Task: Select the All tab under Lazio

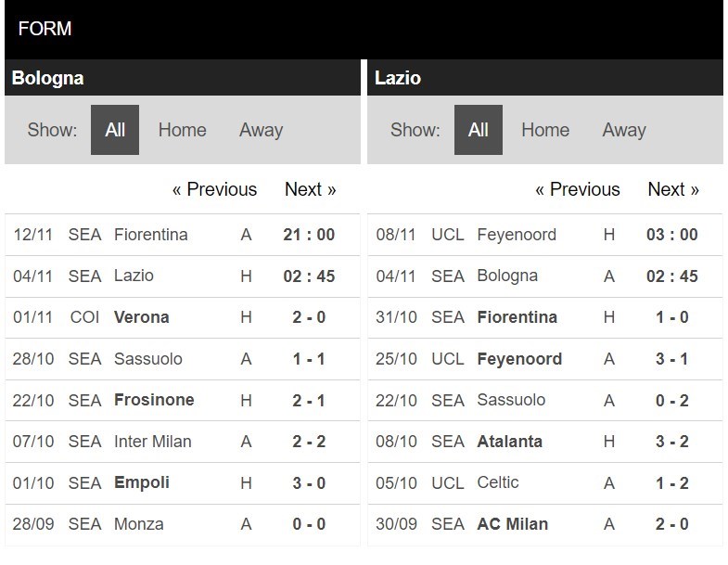Action: (x=478, y=130)
